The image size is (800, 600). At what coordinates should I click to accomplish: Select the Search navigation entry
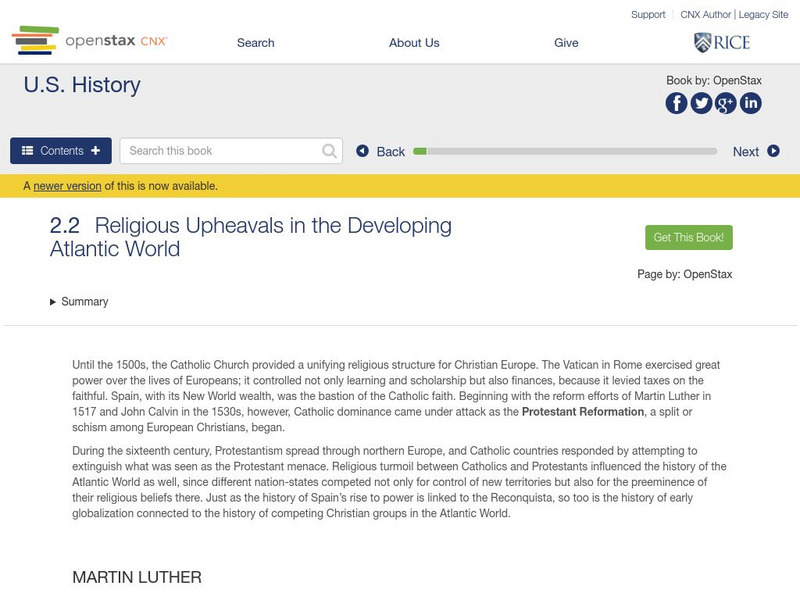coord(255,42)
